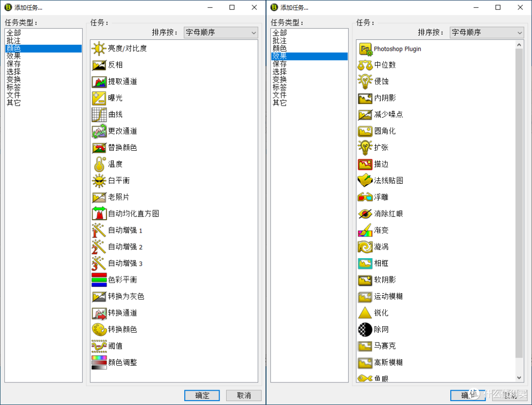Select 运动模糊 task label
Image resolution: width=532 pixels, height=405 pixels.
tap(389, 297)
